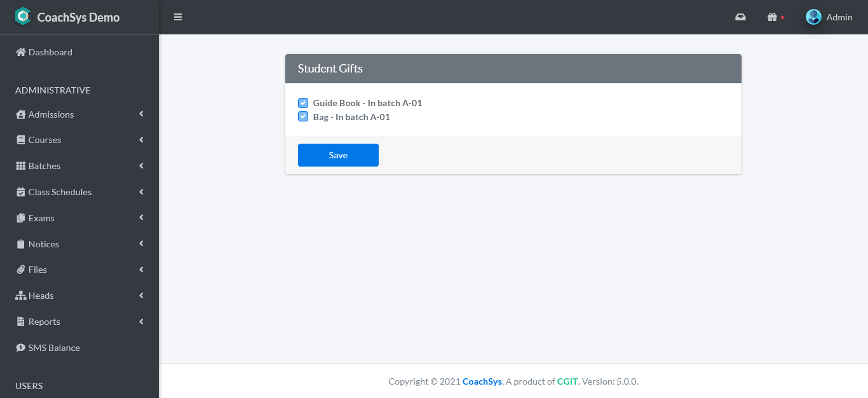Click the CoachSys Demo brand title
The width and height of the screenshot is (868, 398).
pyautogui.click(x=78, y=17)
